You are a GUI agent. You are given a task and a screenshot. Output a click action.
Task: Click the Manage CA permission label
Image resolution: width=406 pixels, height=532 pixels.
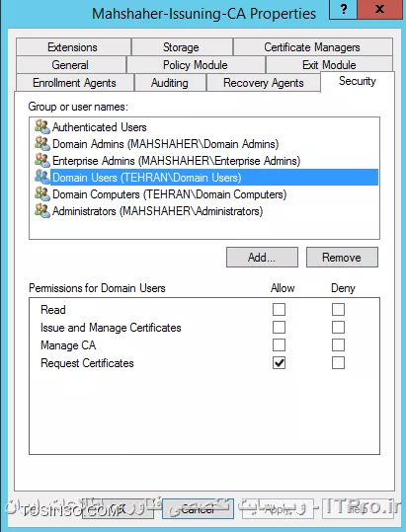coord(68,345)
